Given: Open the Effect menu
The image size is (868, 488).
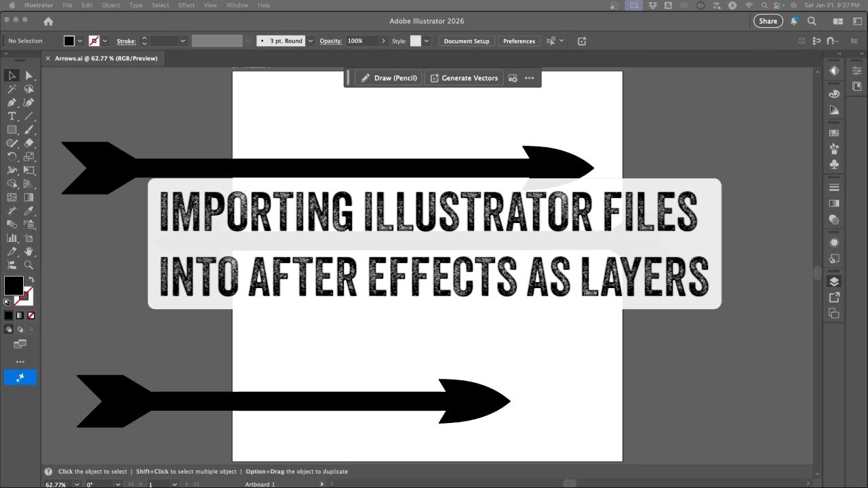Looking at the screenshot, I should click(186, 5).
